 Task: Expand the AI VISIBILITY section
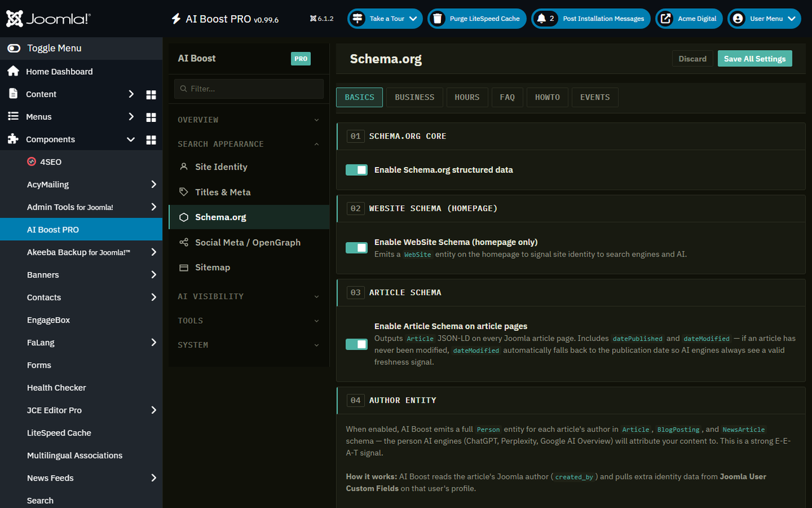pyautogui.click(x=249, y=297)
